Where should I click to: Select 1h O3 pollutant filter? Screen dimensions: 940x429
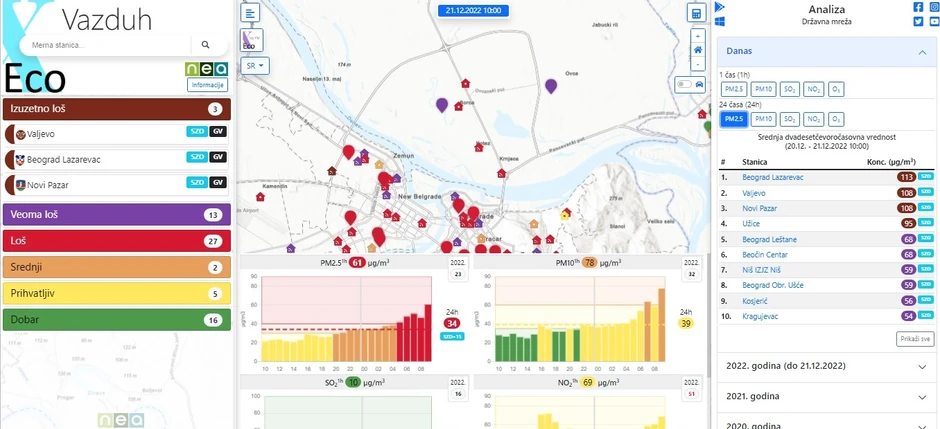[x=836, y=90]
